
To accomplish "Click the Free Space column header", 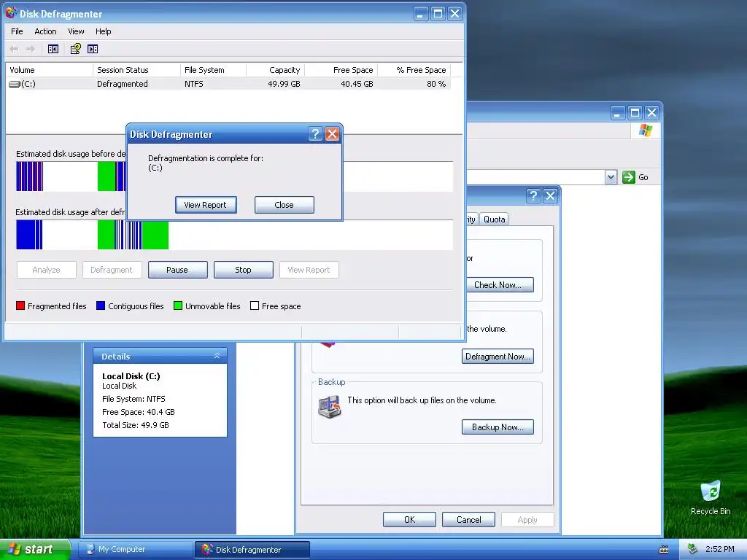I will (341, 70).
